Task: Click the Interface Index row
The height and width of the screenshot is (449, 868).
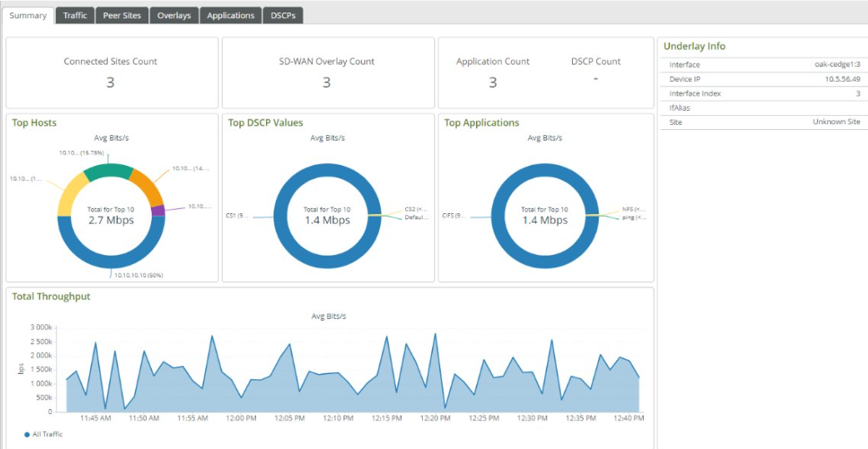Action: [765, 93]
